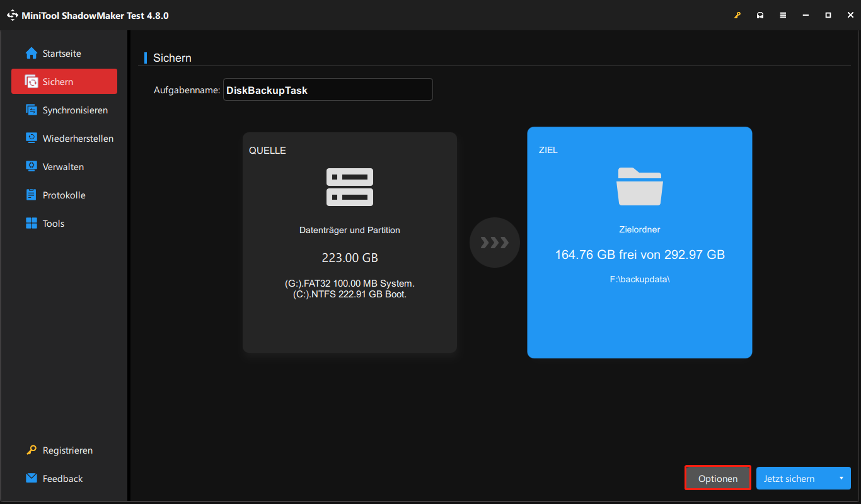Click the headset support icon
861x504 pixels.
[x=760, y=14]
